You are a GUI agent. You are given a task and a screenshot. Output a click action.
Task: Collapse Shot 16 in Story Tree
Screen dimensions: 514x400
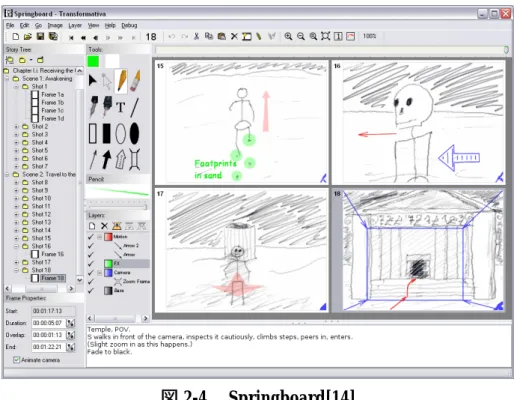(x=16, y=246)
